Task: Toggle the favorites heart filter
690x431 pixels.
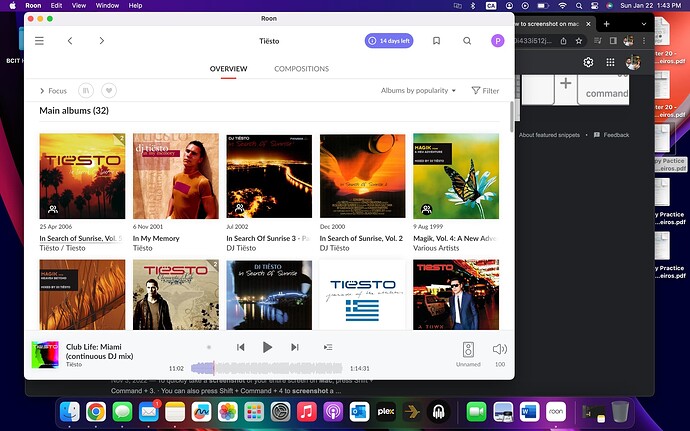Action: coord(109,91)
